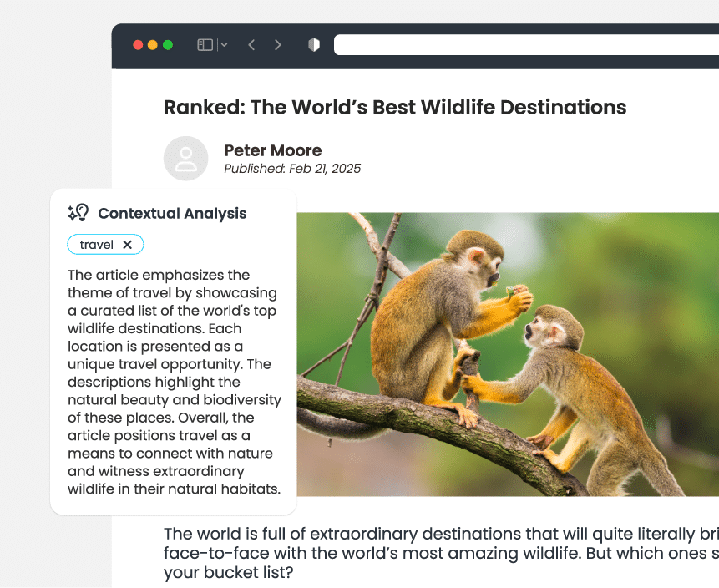
Task: Click the published date text
Action: pyautogui.click(x=292, y=168)
